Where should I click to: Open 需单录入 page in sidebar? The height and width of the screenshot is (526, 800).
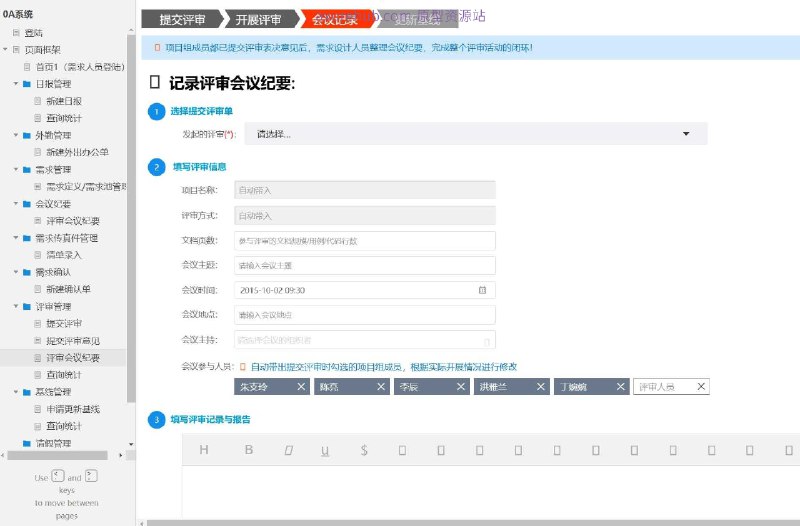[x=64, y=255]
